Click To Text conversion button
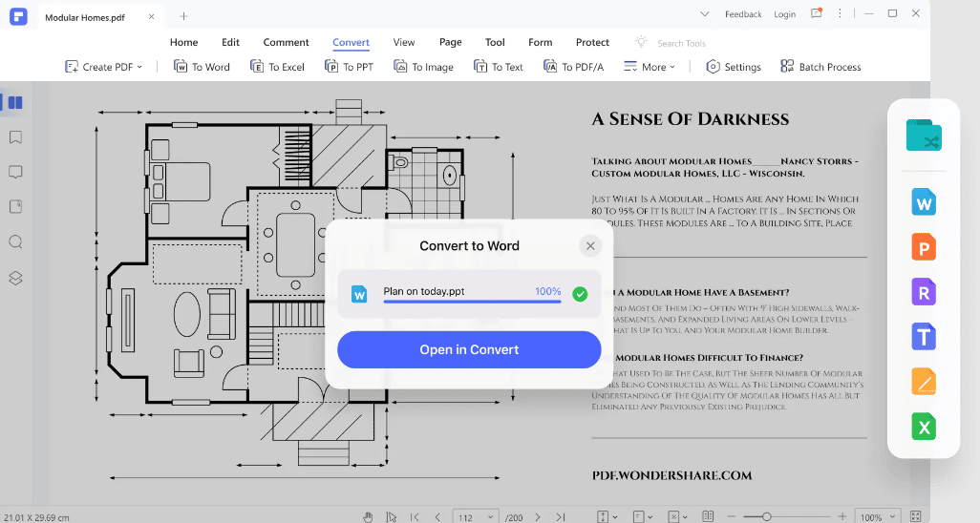This screenshot has width=980, height=523. tap(499, 67)
